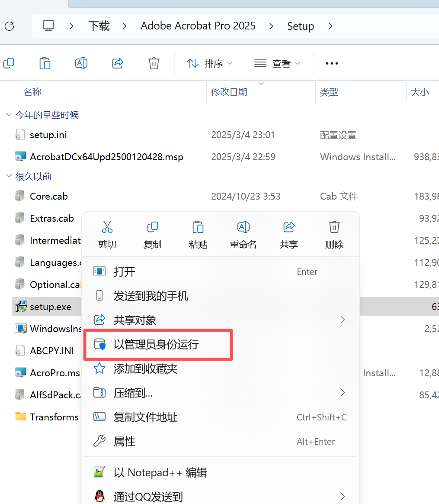This screenshot has width=439, height=504.
Task: Select 发送到我的手机 menu entry
Action: (x=220, y=296)
